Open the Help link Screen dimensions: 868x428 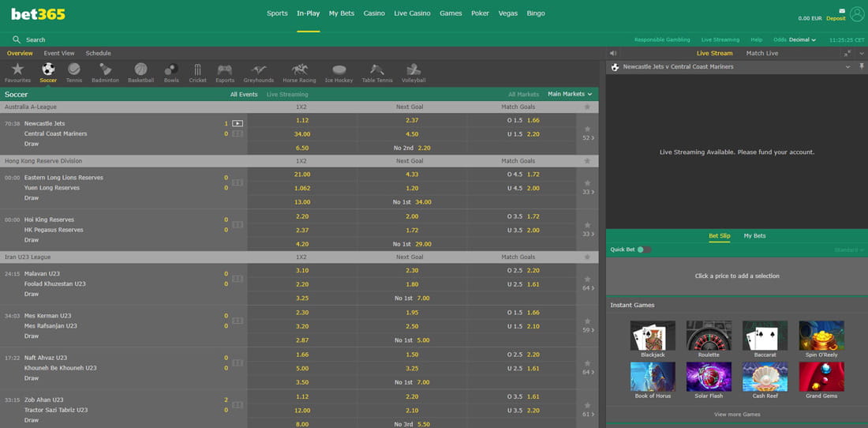click(x=756, y=39)
